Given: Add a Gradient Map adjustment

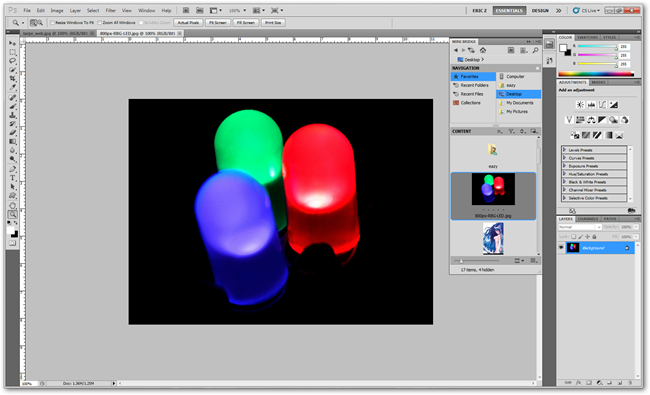Looking at the screenshot, I should pos(609,135).
